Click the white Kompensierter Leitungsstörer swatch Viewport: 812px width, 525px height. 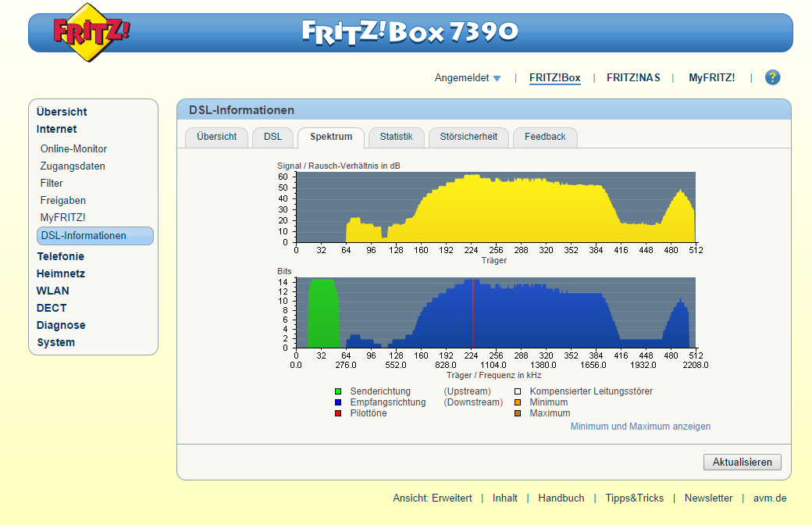(518, 391)
